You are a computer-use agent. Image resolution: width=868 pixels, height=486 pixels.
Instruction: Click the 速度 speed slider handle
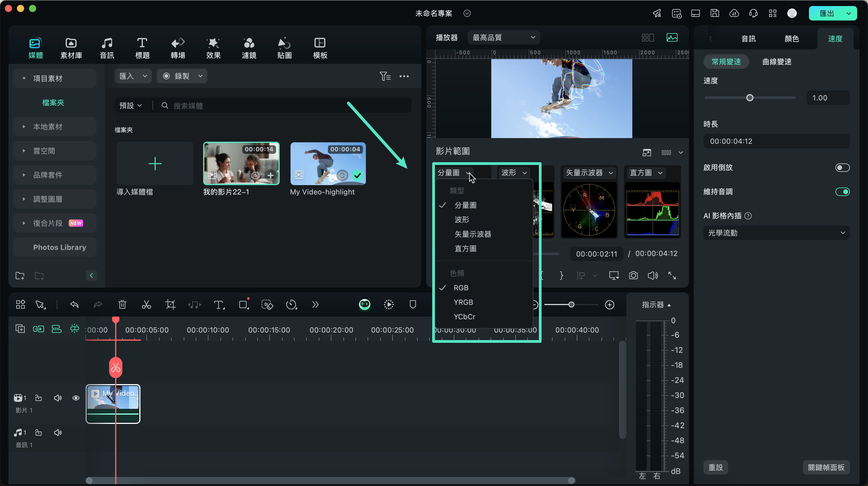(750, 98)
